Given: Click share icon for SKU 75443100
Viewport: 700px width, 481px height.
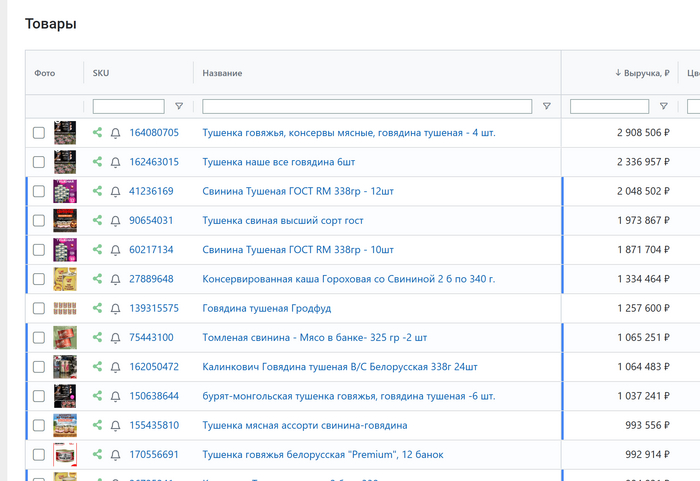Looking at the screenshot, I should point(98,337).
